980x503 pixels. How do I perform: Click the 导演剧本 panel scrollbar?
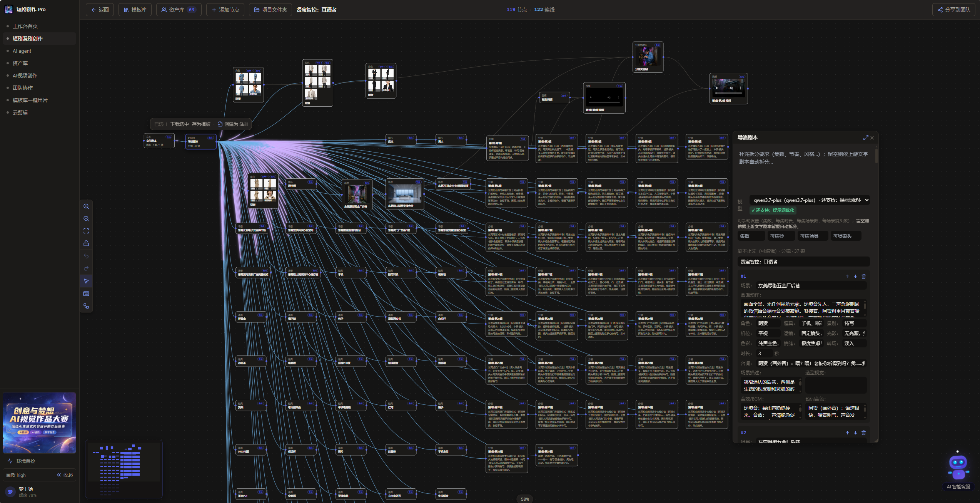pyautogui.click(x=876, y=156)
